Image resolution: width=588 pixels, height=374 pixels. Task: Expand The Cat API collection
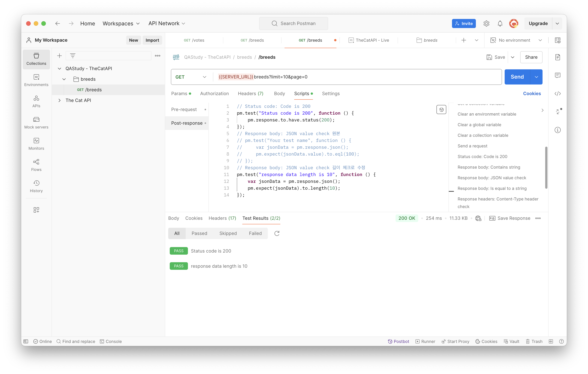(59, 100)
